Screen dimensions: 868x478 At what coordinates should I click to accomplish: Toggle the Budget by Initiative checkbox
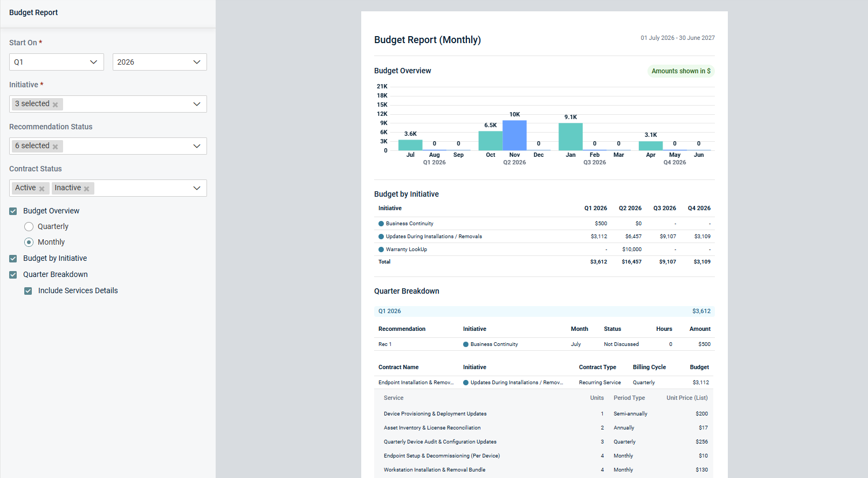point(13,259)
